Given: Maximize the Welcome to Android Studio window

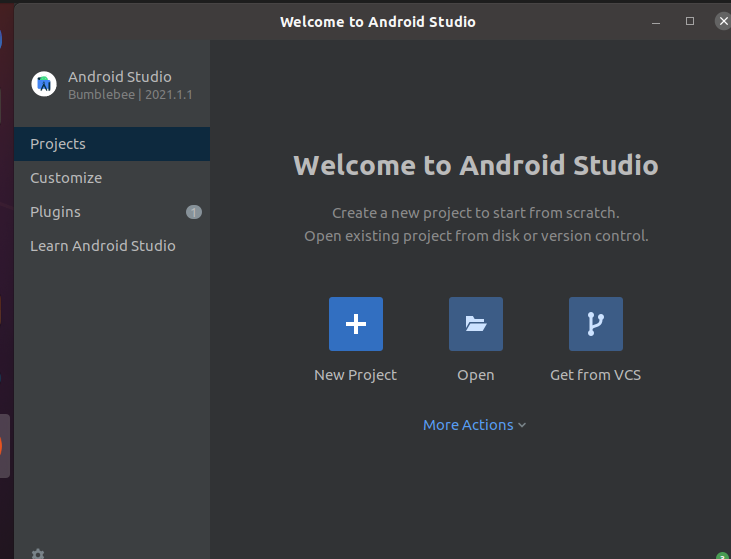Looking at the screenshot, I should 690,21.
